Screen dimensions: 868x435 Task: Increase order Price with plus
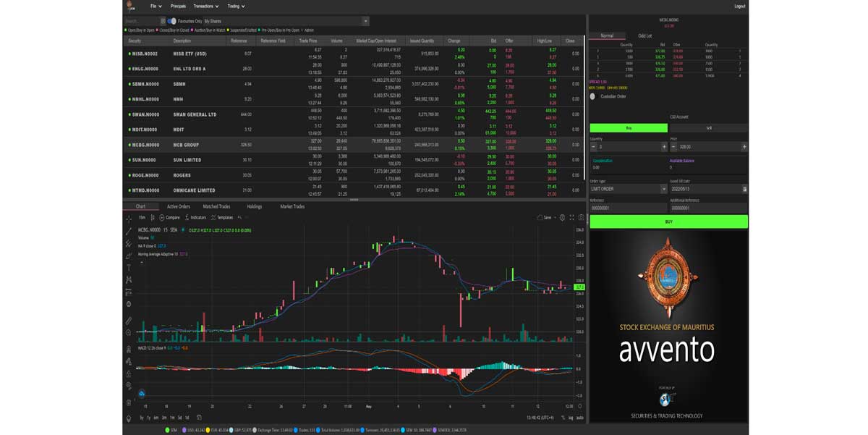pyautogui.click(x=744, y=146)
